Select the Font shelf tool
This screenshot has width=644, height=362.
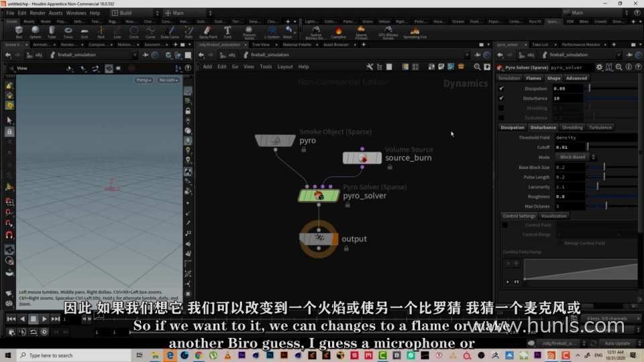click(227, 32)
